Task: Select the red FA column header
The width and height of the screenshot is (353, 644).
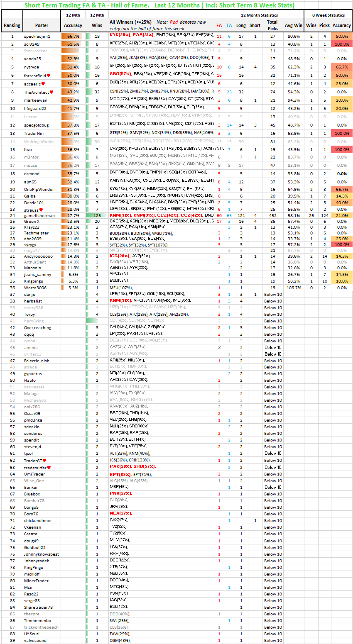Action: point(219,25)
